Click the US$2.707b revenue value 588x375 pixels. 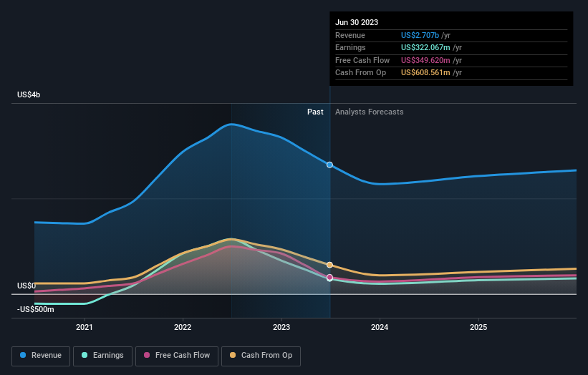420,35
